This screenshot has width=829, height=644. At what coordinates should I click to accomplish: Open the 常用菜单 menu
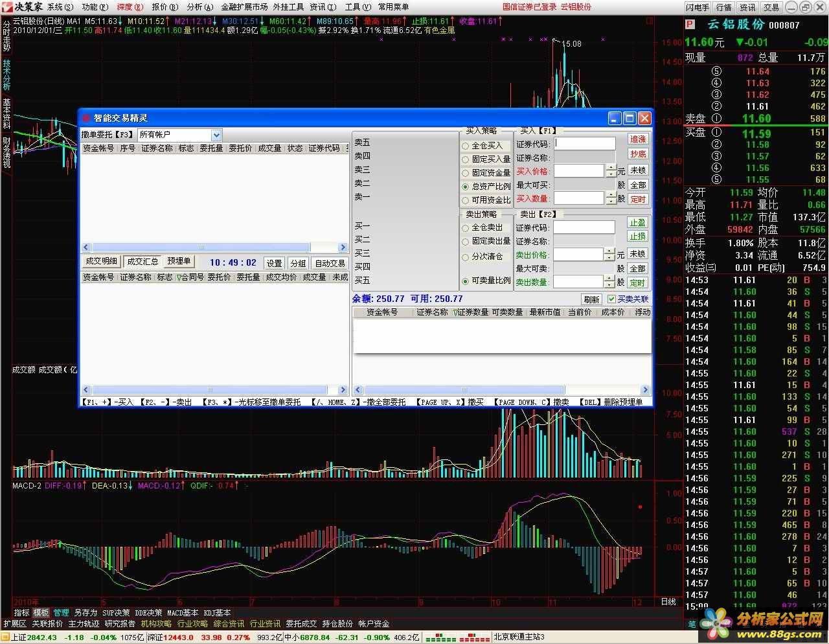pos(394,6)
